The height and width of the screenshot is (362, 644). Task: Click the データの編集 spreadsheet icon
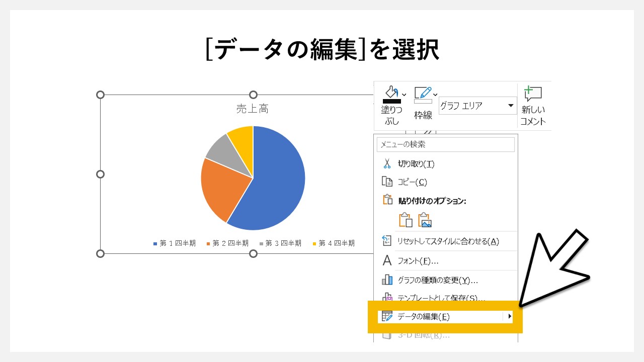click(x=387, y=316)
